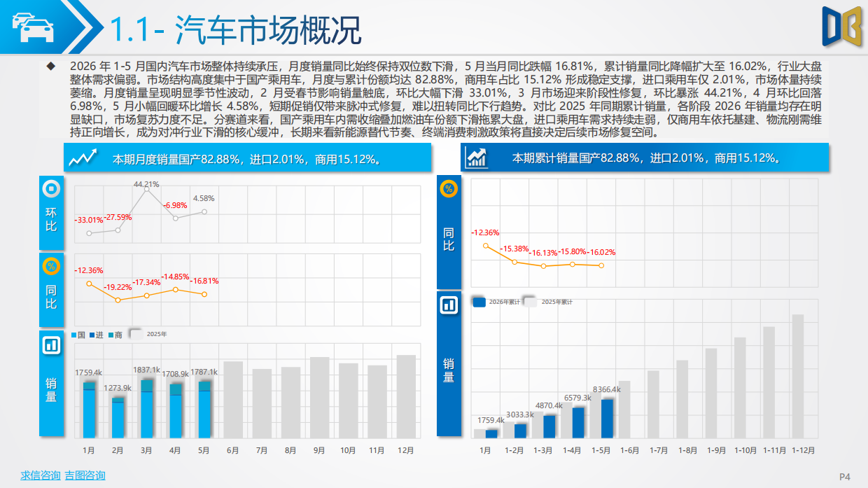Click the 3033.3k bar label
Viewport: 868px width, 488px height.
point(520,414)
